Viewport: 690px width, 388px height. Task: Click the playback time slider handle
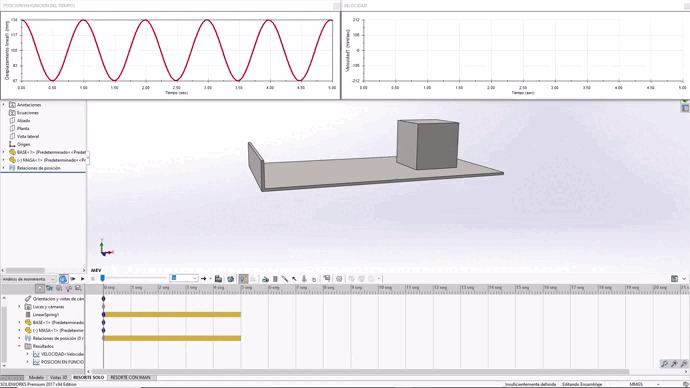coord(103,278)
